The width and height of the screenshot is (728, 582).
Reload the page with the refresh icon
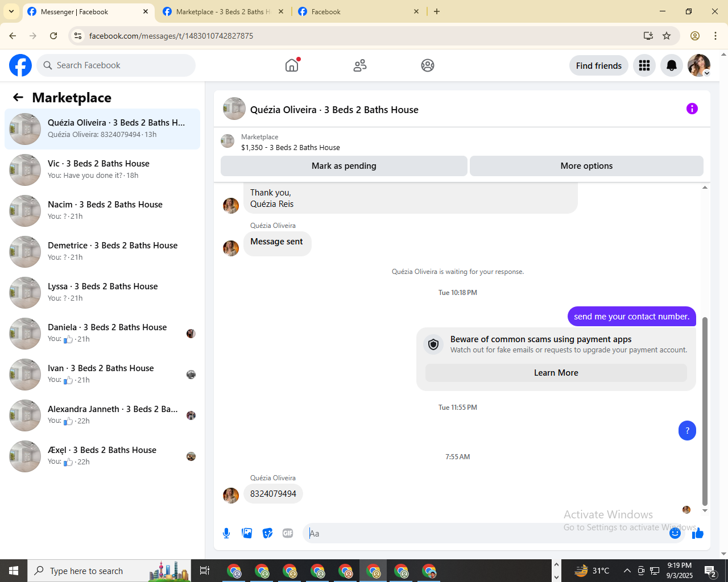coord(53,36)
